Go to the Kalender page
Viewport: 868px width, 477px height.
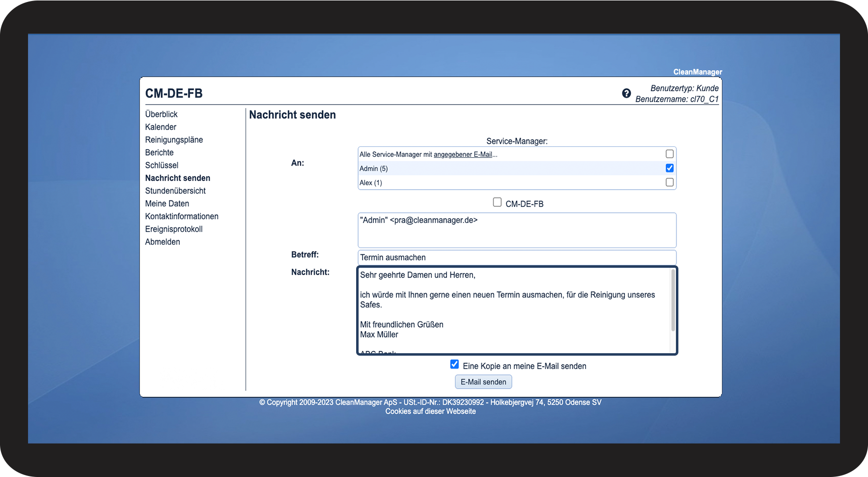[x=161, y=127]
